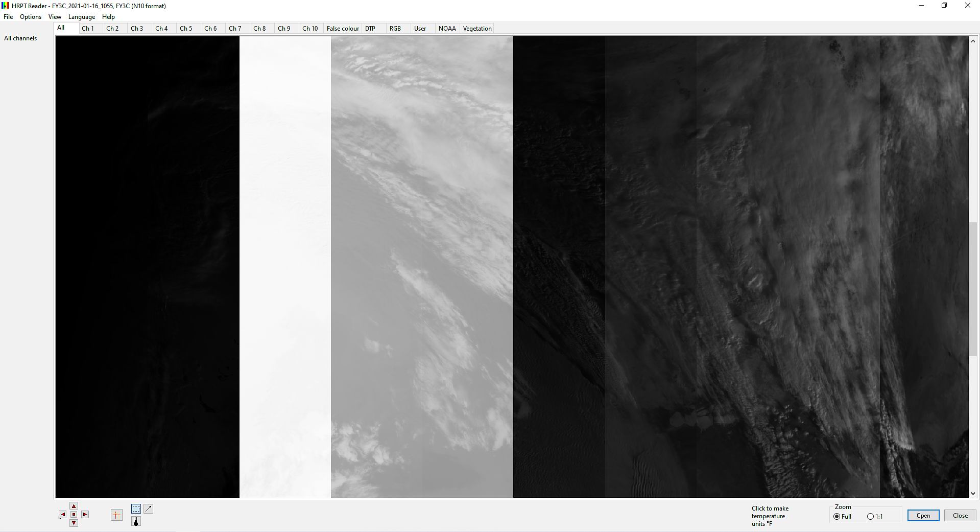Select the diagonal arrow line tool

[x=148, y=508]
